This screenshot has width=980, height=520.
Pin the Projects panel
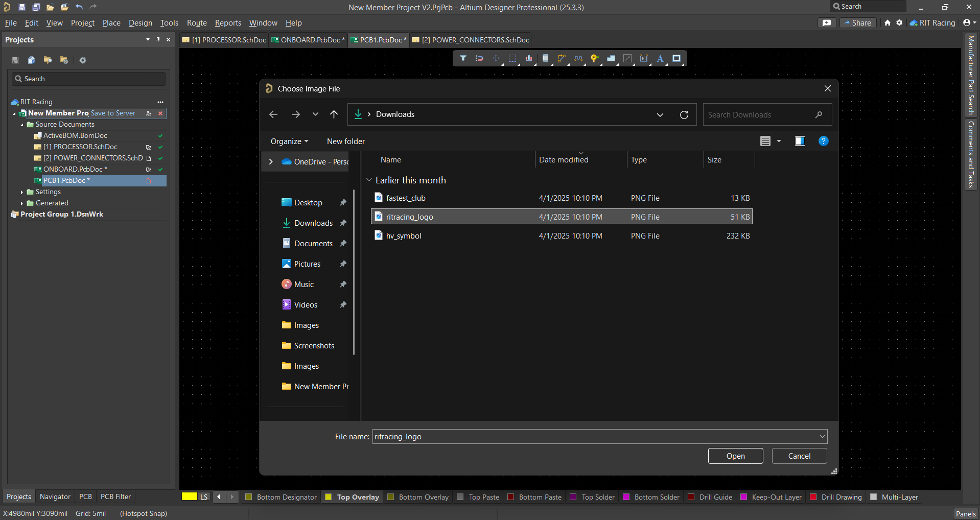158,40
